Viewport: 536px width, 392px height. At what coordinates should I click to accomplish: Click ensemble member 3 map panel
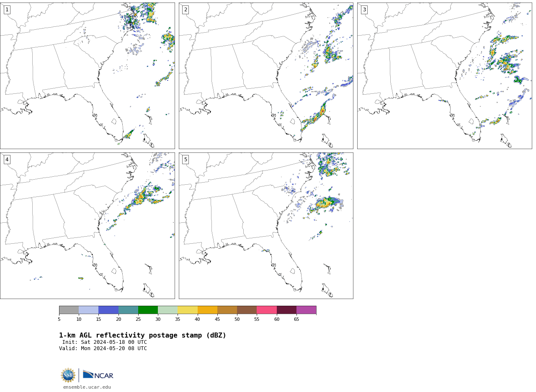click(x=444, y=76)
